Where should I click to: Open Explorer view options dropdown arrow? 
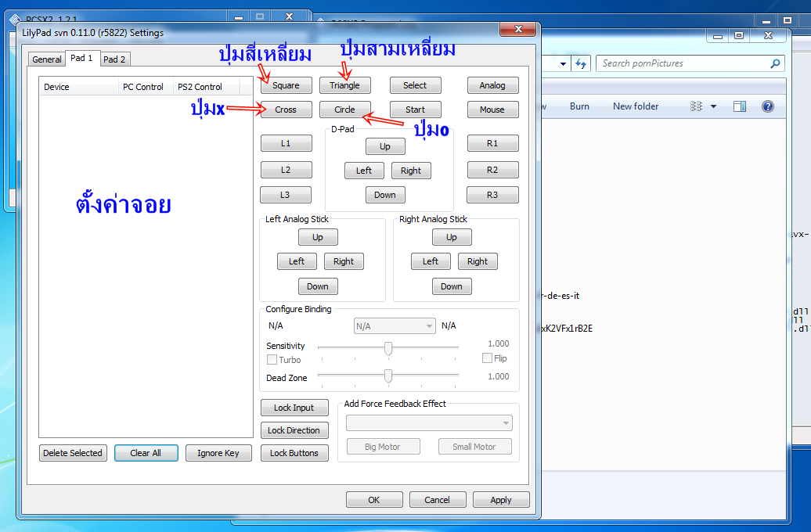714,106
